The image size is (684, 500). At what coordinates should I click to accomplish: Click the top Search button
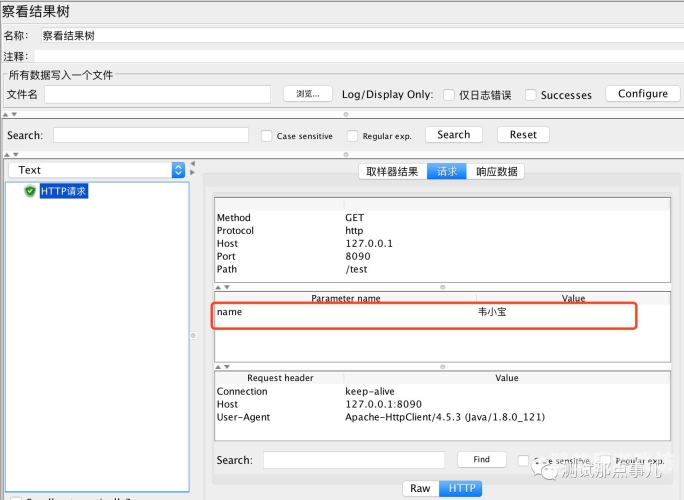click(454, 135)
